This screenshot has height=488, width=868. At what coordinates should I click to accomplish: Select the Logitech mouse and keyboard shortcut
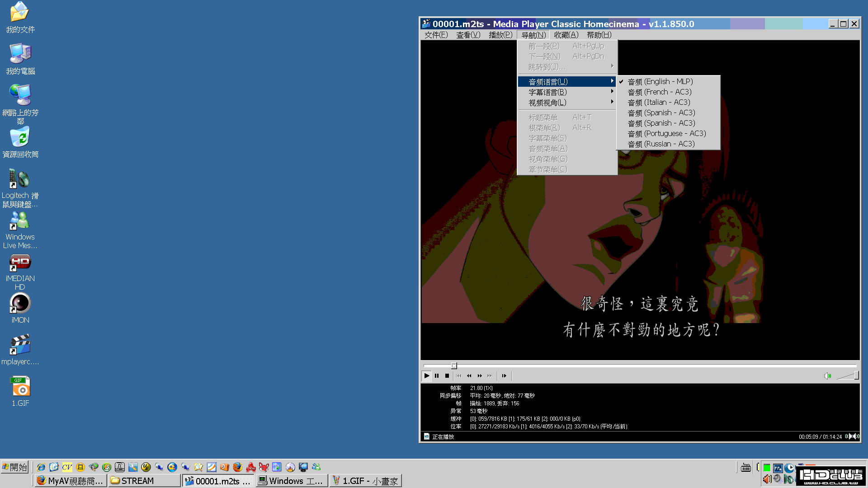pyautogui.click(x=20, y=188)
